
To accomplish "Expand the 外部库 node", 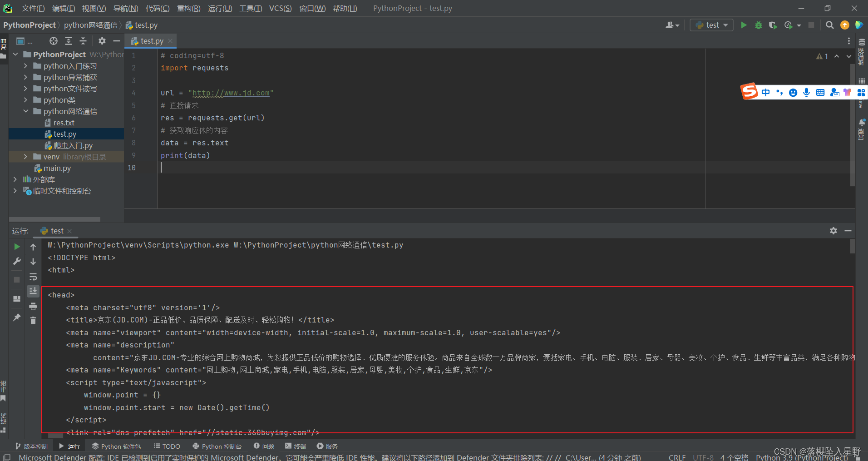I will click(x=15, y=179).
